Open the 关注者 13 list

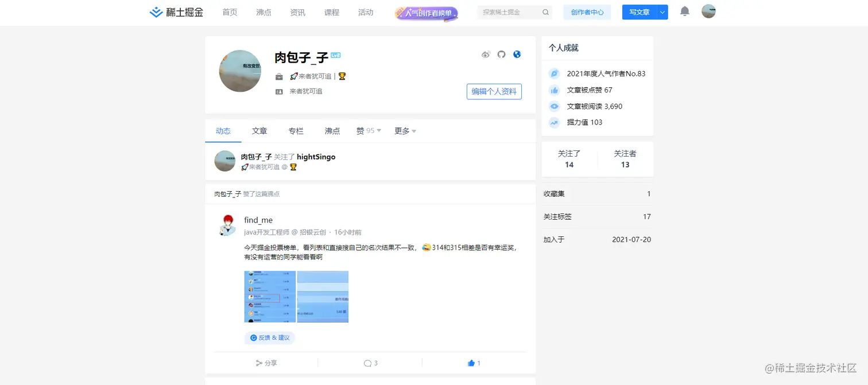click(625, 159)
